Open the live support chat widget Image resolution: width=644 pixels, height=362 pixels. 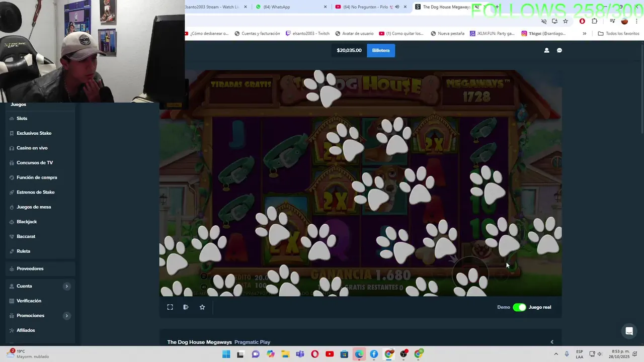[x=629, y=331]
